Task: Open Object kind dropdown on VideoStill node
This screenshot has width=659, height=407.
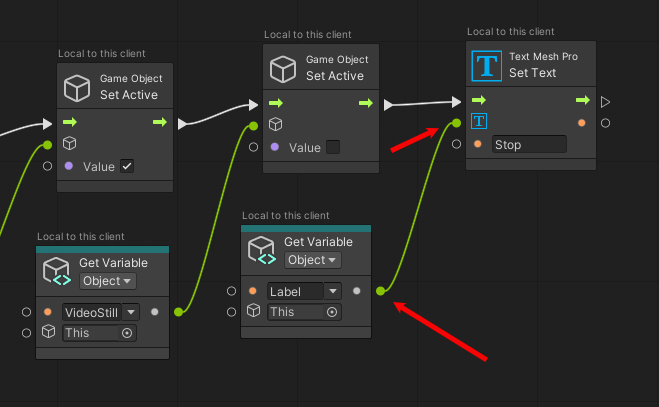Action: point(108,281)
